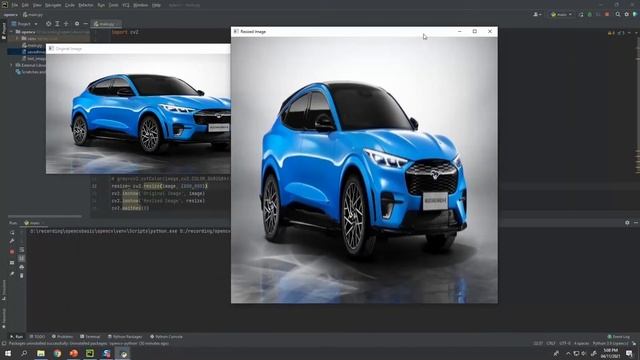The width and height of the screenshot is (640, 360).
Task: Open the Event Log
Action: tap(618, 337)
